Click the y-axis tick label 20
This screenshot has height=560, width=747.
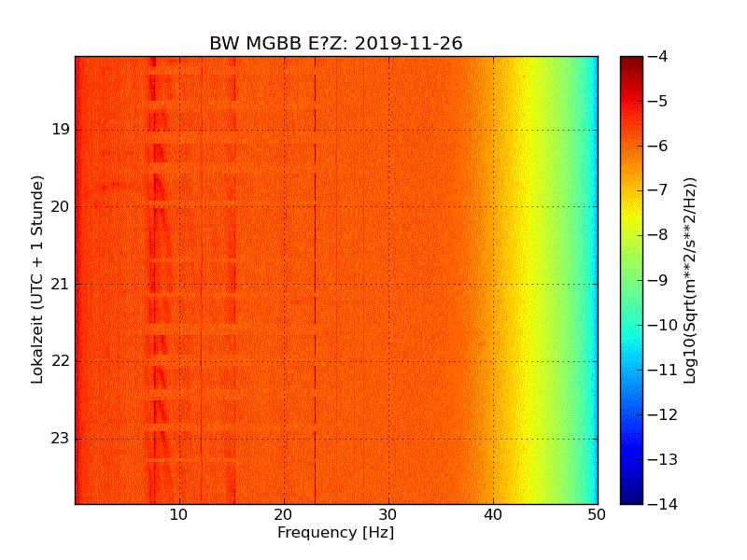tap(61, 206)
